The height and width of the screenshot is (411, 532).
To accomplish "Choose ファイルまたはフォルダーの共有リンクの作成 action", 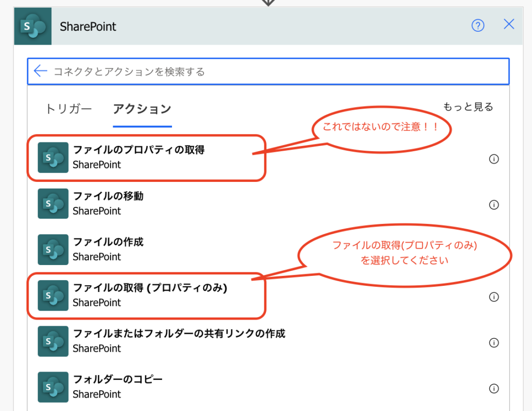I will click(268, 341).
